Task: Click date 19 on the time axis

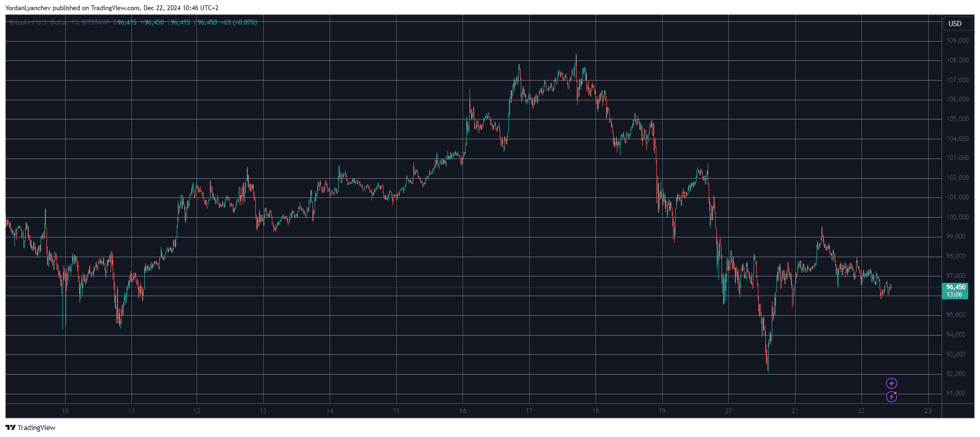Action: click(662, 411)
